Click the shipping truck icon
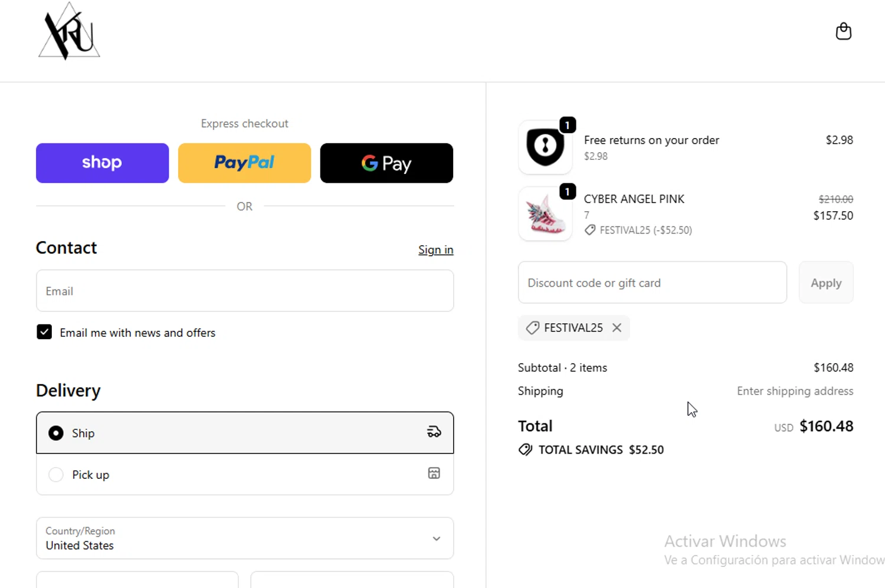The width and height of the screenshot is (885, 588). point(434,432)
